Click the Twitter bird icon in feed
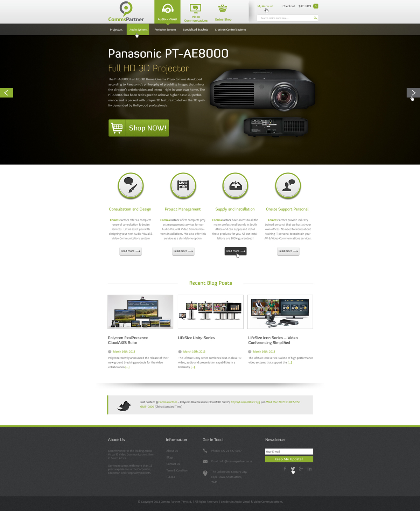 tap(124, 405)
